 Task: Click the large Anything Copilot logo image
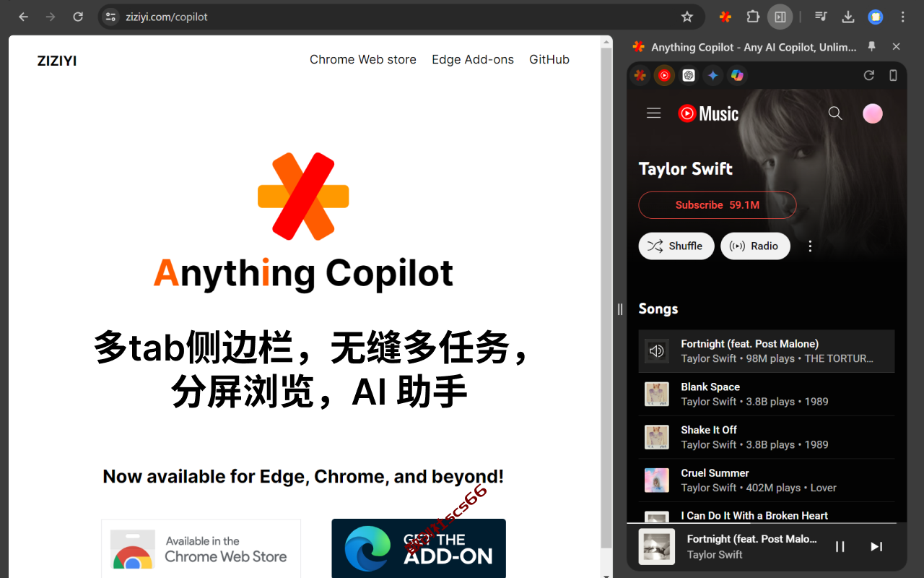pos(303,197)
